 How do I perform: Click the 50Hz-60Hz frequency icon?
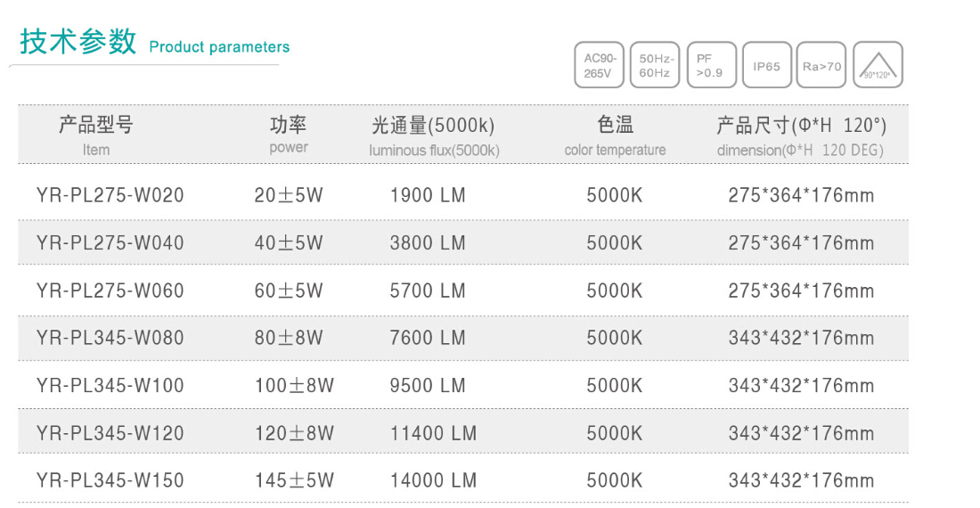pos(654,65)
